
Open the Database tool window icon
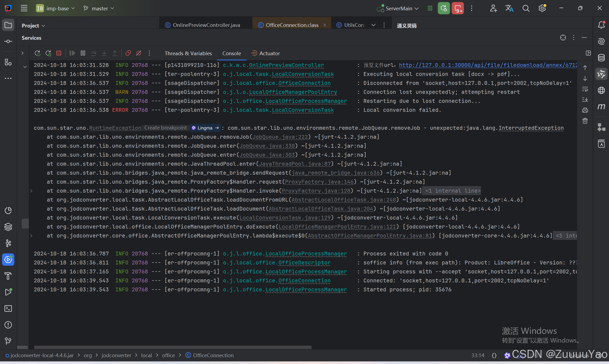click(x=601, y=58)
